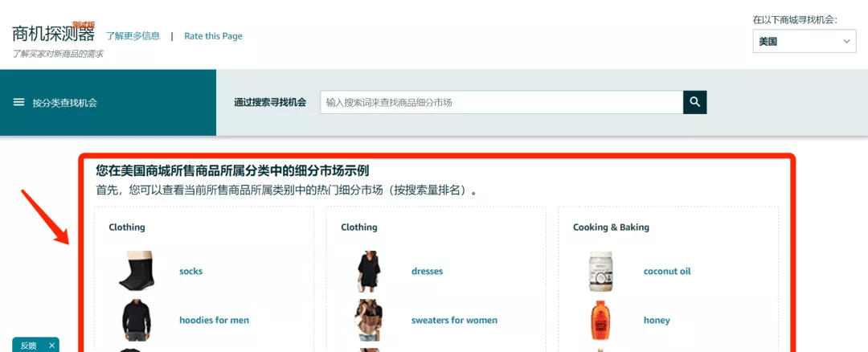This screenshot has height=352, width=868.
Task: Click the women's sweater thumbnail
Action: (x=369, y=320)
